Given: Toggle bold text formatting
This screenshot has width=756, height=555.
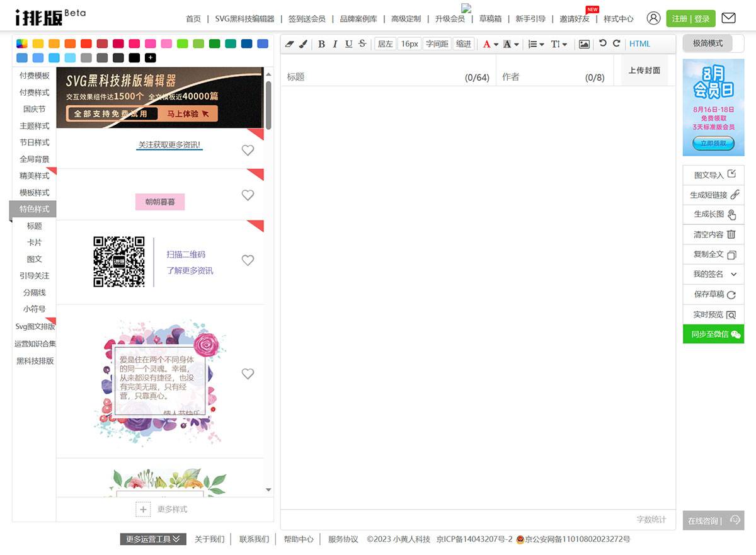Looking at the screenshot, I should click(321, 44).
